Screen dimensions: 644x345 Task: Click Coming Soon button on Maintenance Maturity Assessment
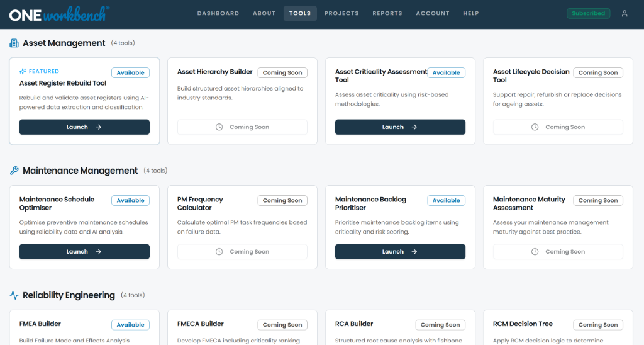pos(558,252)
